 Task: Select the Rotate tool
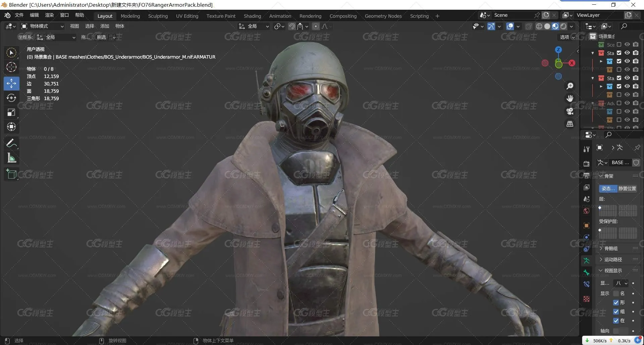click(x=11, y=98)
